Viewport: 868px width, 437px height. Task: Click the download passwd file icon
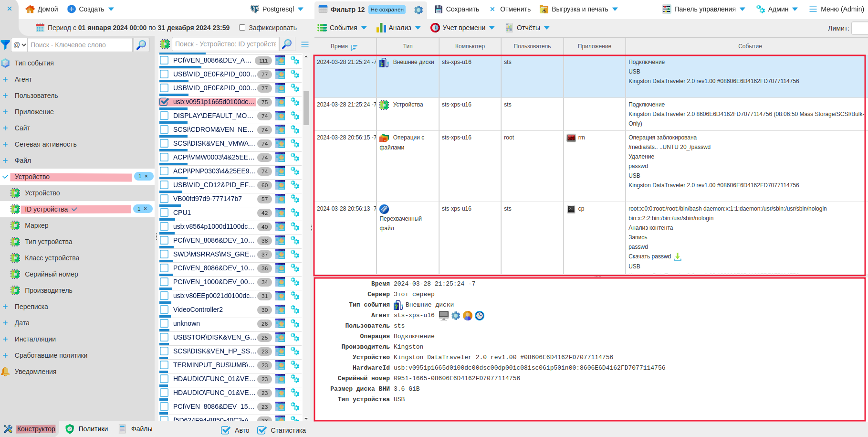tap(678, 257)
